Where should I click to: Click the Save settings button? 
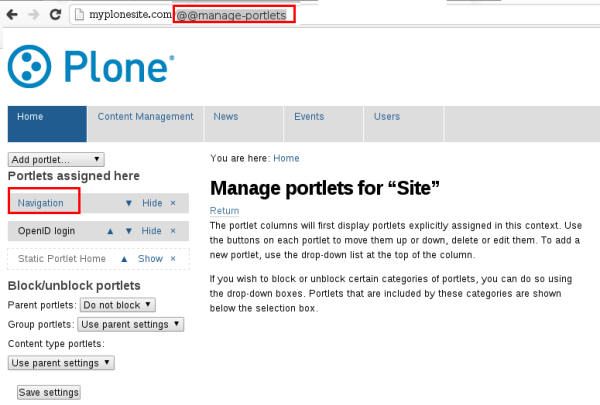(x=49, y=392)
